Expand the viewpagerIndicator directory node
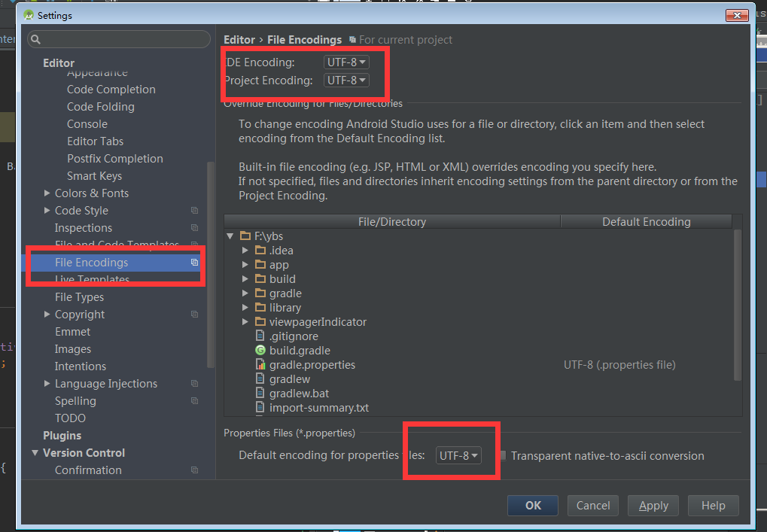Viewport: 767px width, 532px height. click(245, 322)
